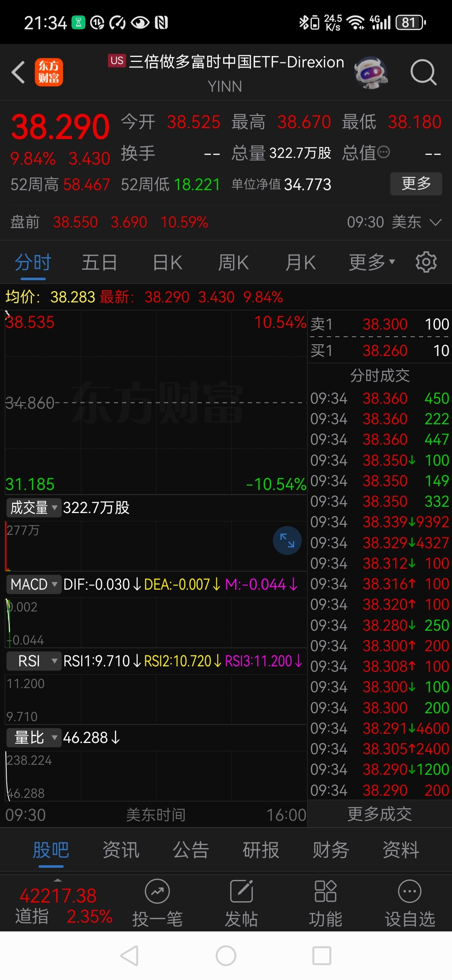Tap Android recent apps button
This screenshot has height=980, width=452.
pos(322,956)
